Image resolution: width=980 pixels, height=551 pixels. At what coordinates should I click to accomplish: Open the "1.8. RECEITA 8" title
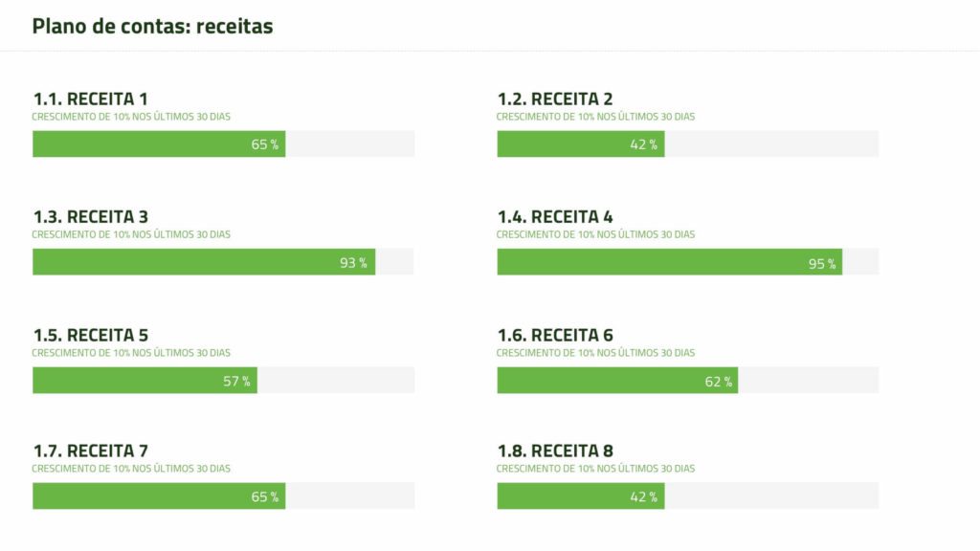554,452
